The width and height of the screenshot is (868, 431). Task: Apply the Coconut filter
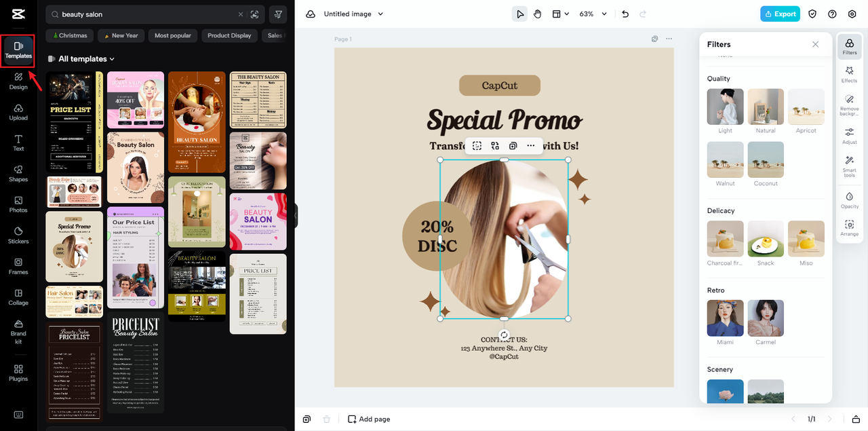coord(766,160)
